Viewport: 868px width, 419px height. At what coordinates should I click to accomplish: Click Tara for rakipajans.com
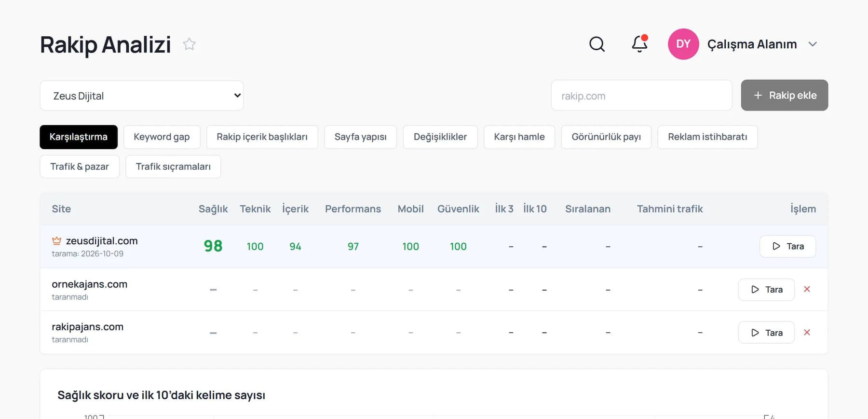tap(766, 333)
